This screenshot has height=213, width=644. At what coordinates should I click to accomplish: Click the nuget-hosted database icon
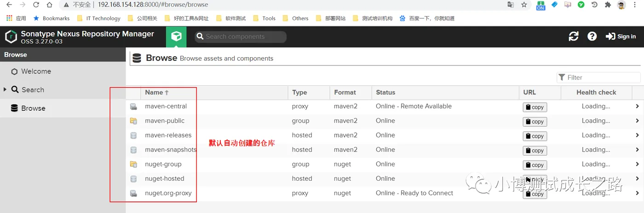(x=133, y=179)
